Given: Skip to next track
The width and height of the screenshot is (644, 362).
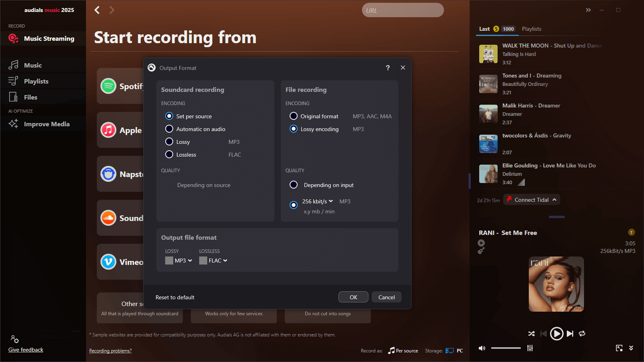Looking at the screenshot, I should click(x=570, y=334).
